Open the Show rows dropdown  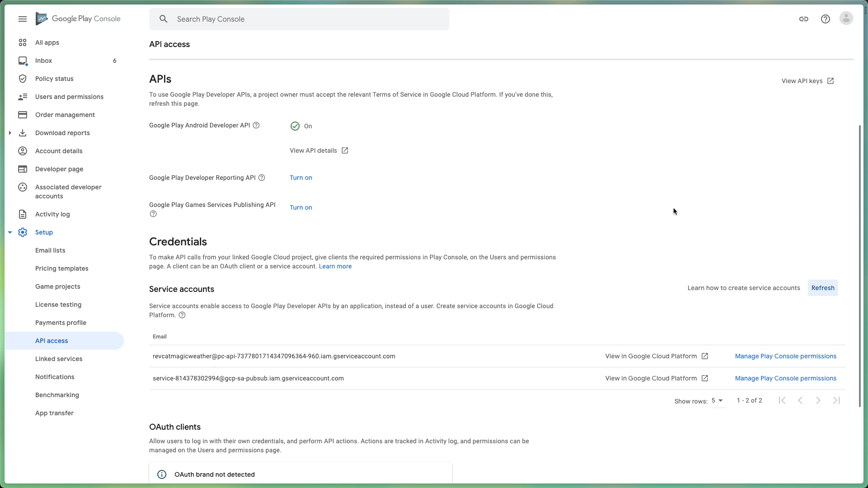[717, 400]
